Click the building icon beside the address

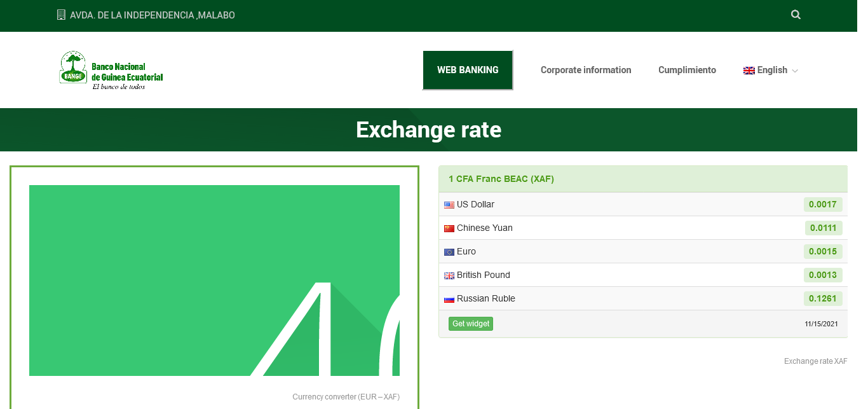point(61,15)
